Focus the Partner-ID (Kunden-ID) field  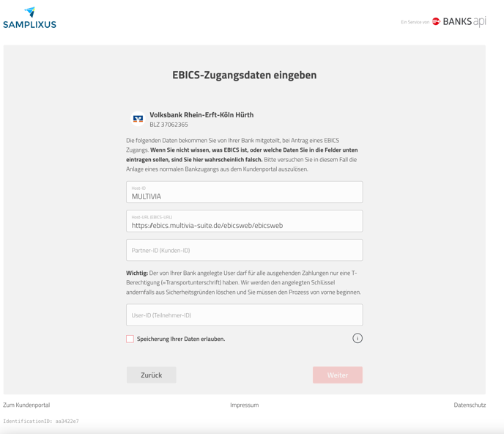(x=244, y=250)
